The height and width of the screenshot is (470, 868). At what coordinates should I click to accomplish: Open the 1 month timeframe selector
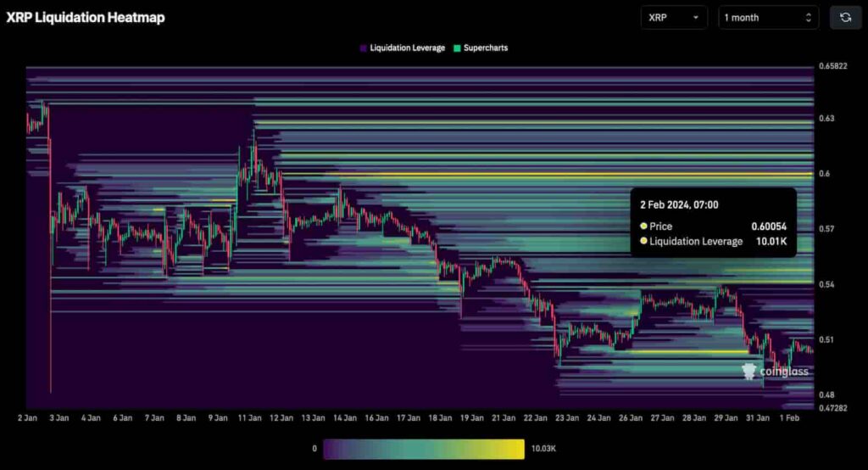point(768,18)
